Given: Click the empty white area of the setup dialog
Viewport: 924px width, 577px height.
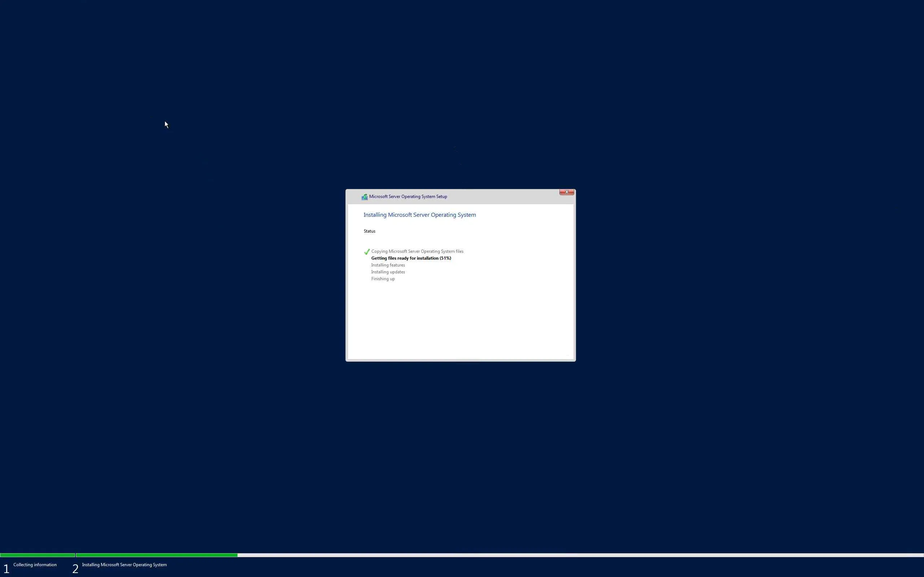Looking at the screenshot, I should pos(460,321).
